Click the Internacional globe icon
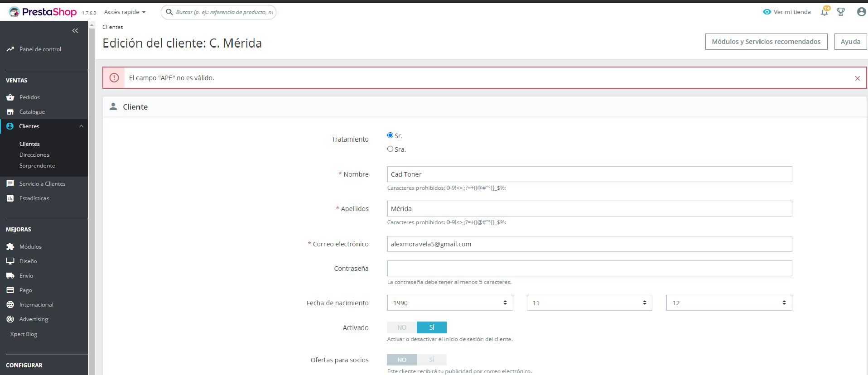This screenshot has width=868, height=375. coord(10,304)
